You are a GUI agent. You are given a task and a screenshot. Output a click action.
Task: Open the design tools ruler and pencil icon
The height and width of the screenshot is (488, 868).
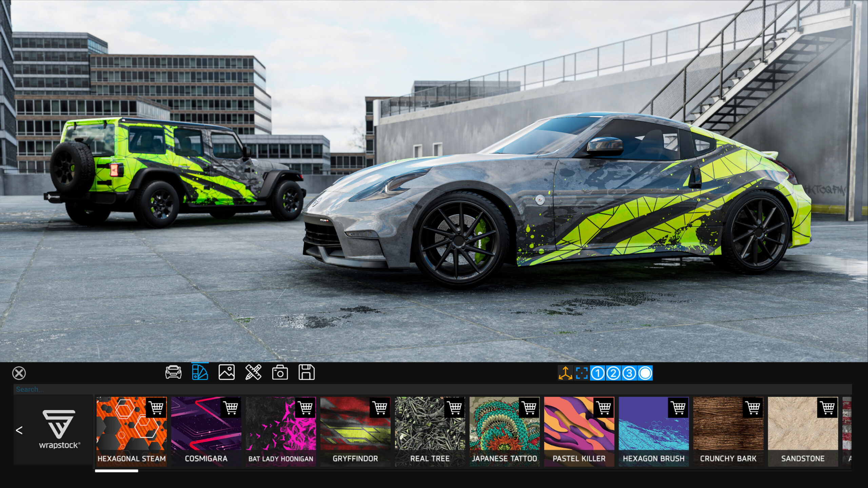(253, 372)
